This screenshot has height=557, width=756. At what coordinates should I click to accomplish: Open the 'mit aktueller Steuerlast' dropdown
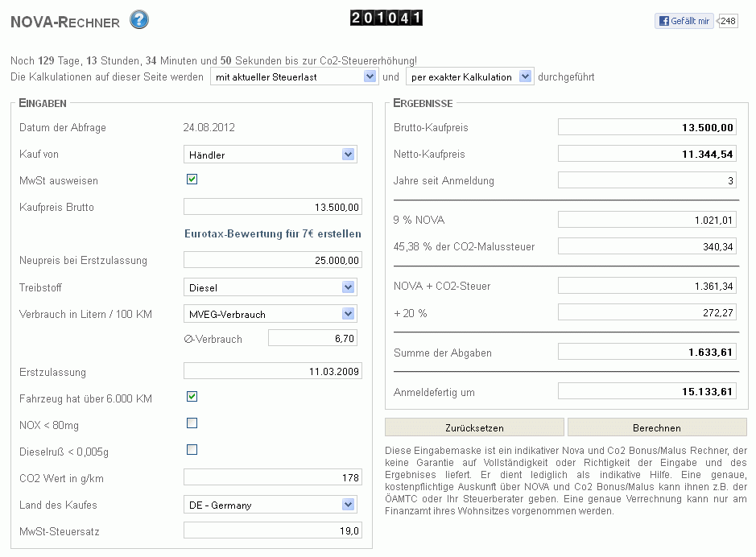click(x=294, y=76)
